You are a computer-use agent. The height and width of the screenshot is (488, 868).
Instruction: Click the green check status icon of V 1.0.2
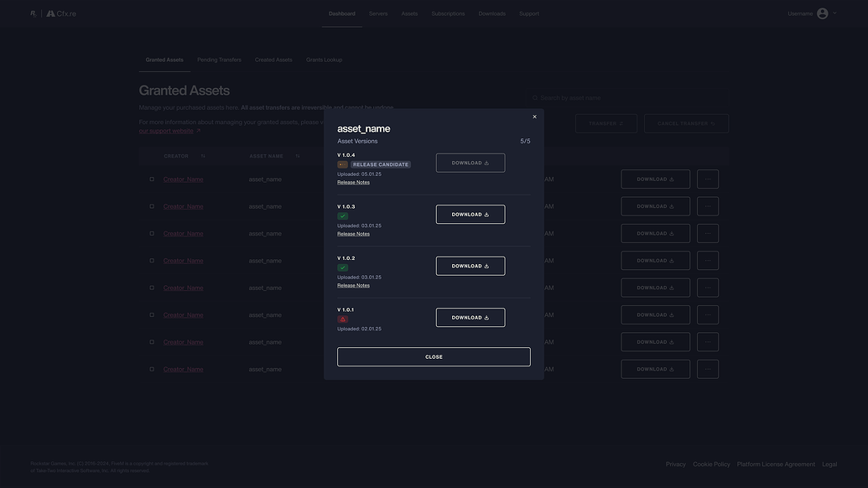tap(343, 267)
